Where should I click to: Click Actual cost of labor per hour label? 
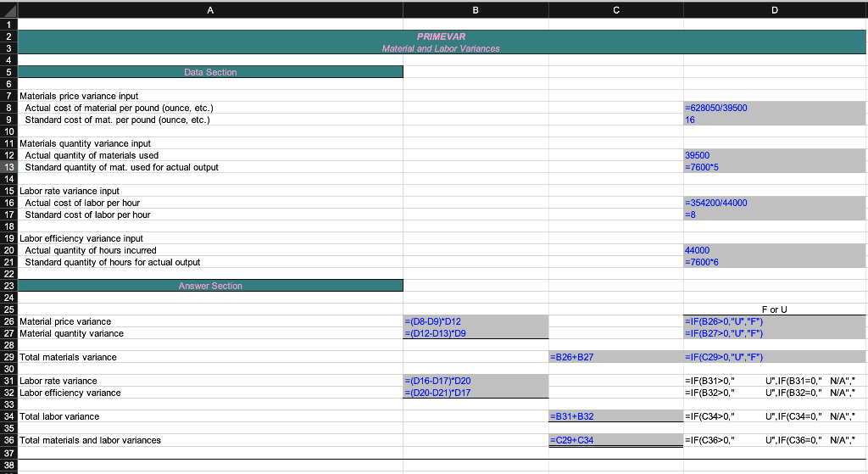(x=82, y=203)
